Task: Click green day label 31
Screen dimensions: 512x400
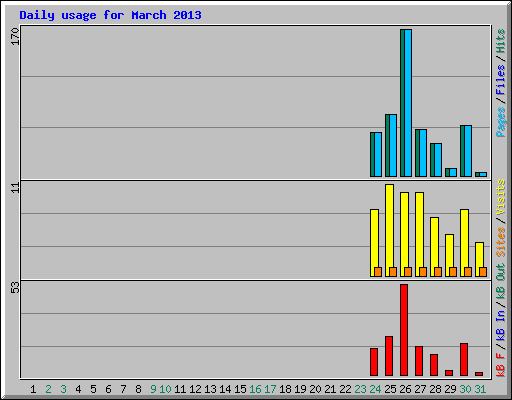Action: [x=480, y=389]
